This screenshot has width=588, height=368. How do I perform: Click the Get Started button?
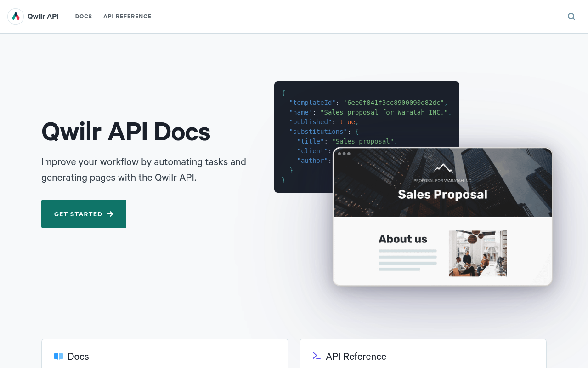point(84,214)
